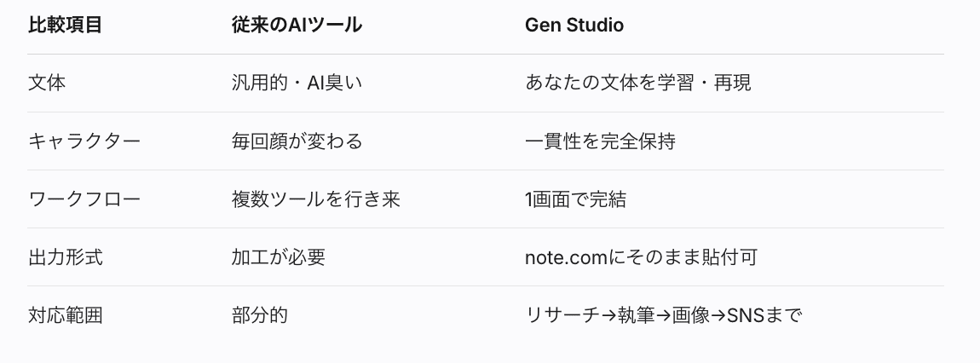Click the 比較項目 column header
Image resolution: width=980 pixels, height=363 pixels.
66,26
